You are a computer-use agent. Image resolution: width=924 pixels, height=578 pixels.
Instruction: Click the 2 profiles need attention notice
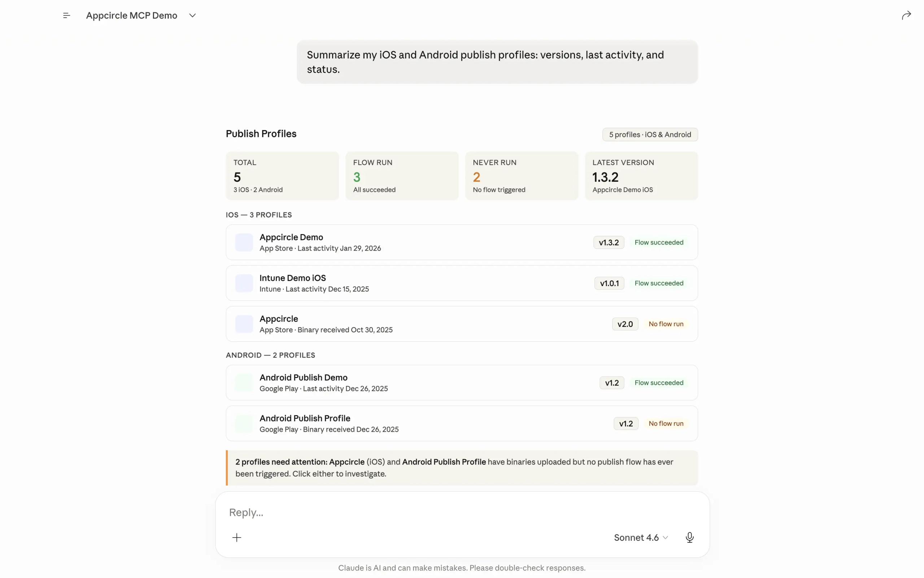[x=462, y=468]
